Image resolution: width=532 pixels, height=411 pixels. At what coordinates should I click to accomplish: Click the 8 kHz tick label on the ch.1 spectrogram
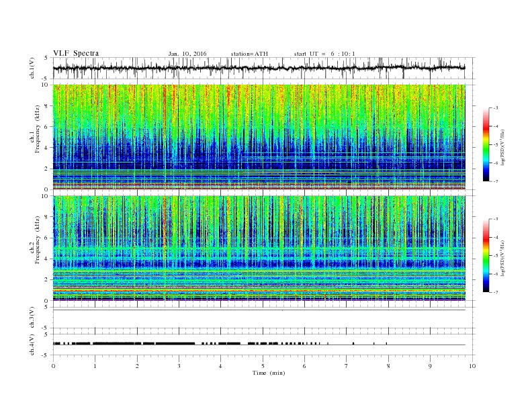(47, 106)
